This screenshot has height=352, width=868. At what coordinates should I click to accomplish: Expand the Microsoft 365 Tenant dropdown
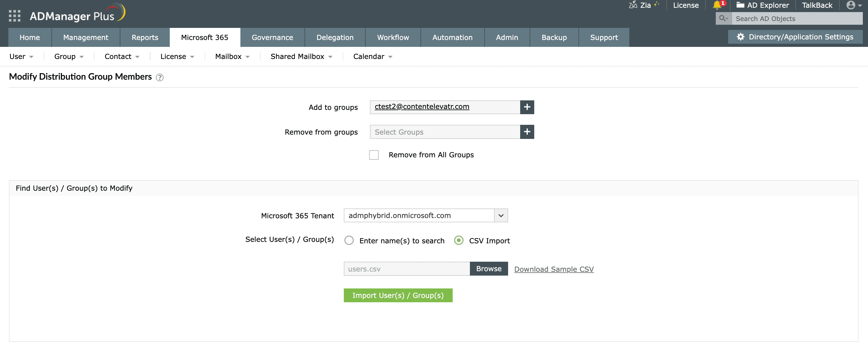501,215
